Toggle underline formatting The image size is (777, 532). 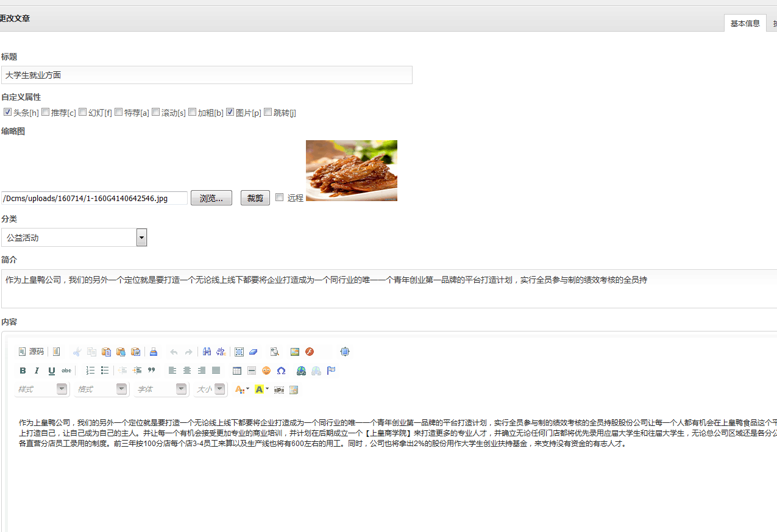[x=52, y=371]
